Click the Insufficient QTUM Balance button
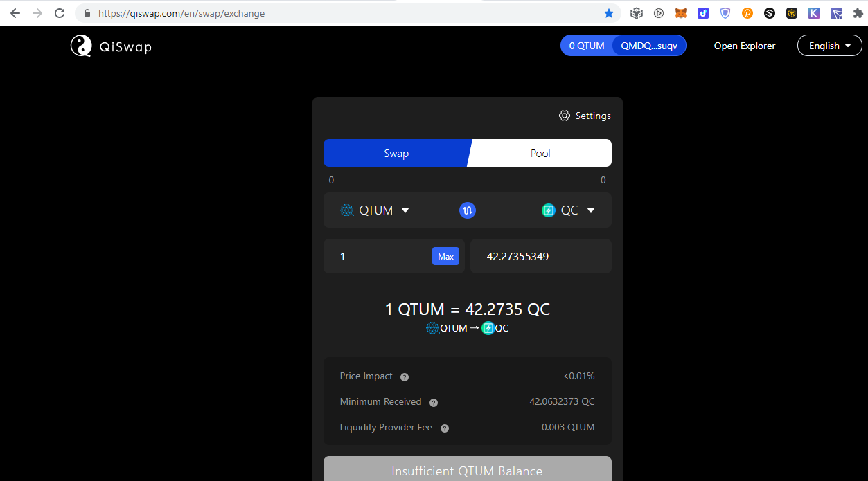The width and height of the screenshot is (868, 481). (x=468, y=469)
